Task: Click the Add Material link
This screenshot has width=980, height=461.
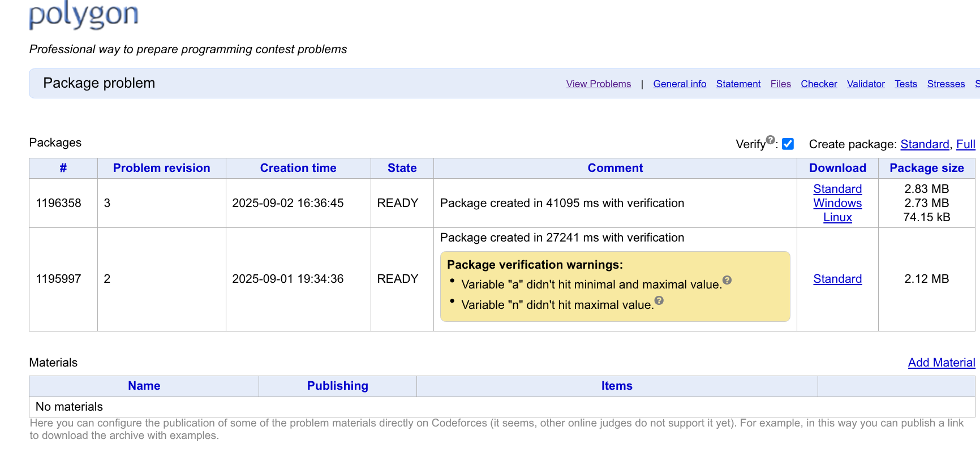Action: (x=941, y=363)
